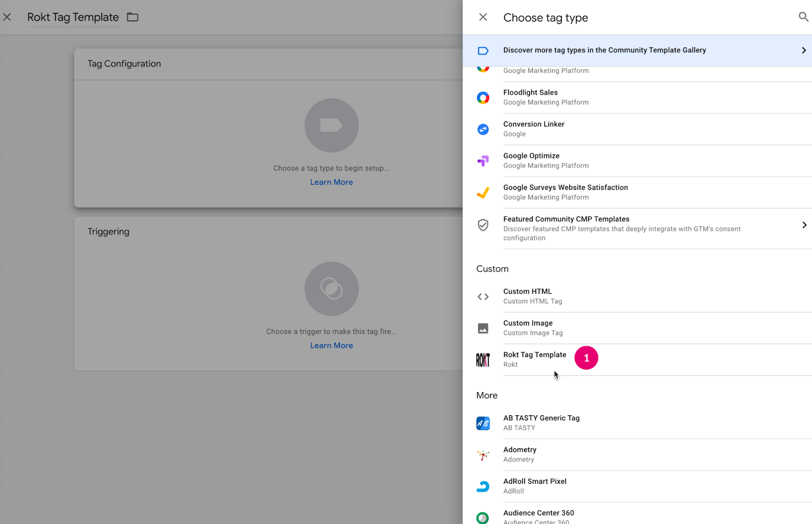812x524 pixels.
Task: Click the Custom section heading
Action: [x=492, y=269]
